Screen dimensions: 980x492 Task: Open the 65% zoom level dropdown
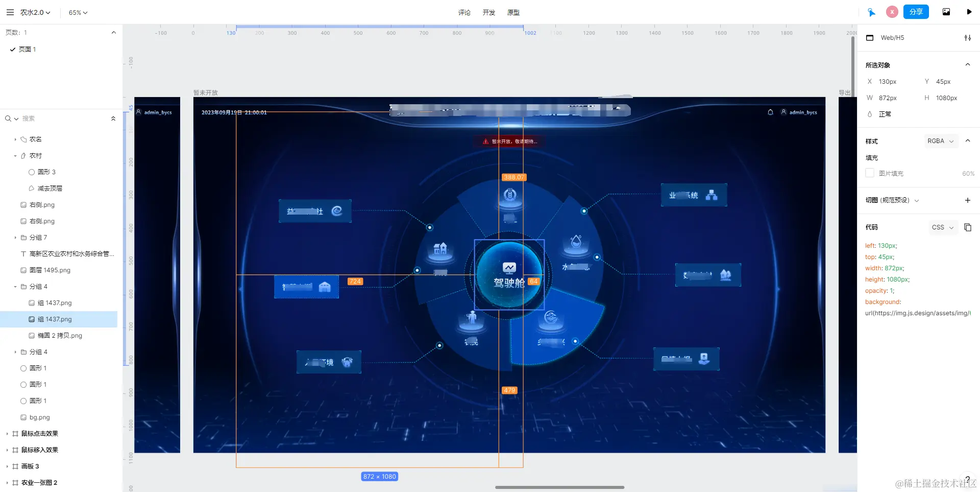tap(78, 12)
